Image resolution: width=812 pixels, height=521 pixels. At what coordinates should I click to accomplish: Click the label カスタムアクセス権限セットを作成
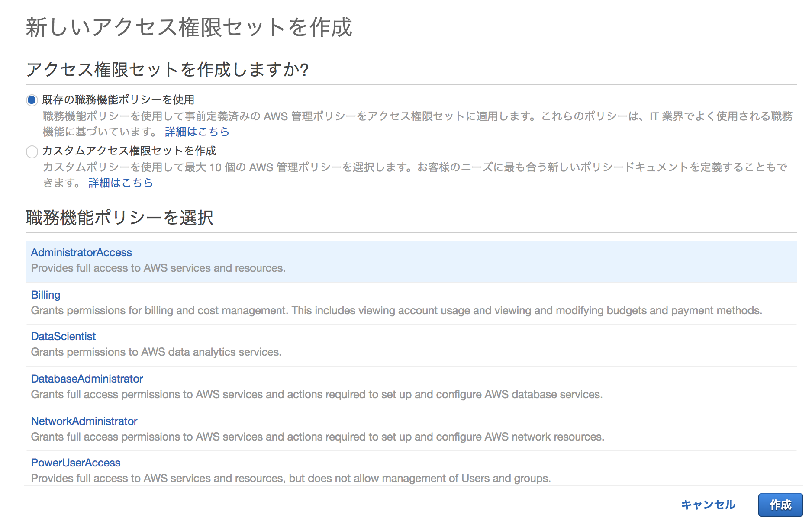[129, 151]
